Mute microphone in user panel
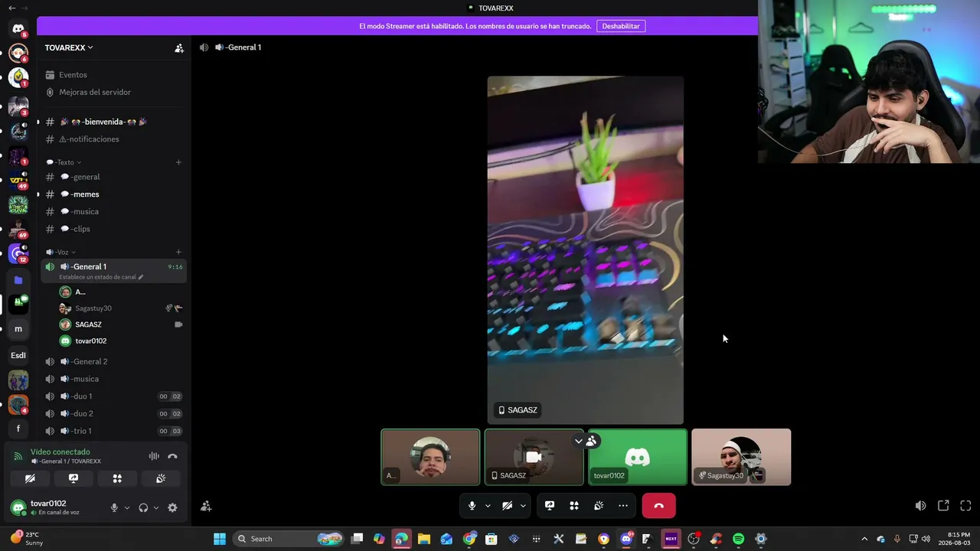980x551 pixels. [114, 507]
